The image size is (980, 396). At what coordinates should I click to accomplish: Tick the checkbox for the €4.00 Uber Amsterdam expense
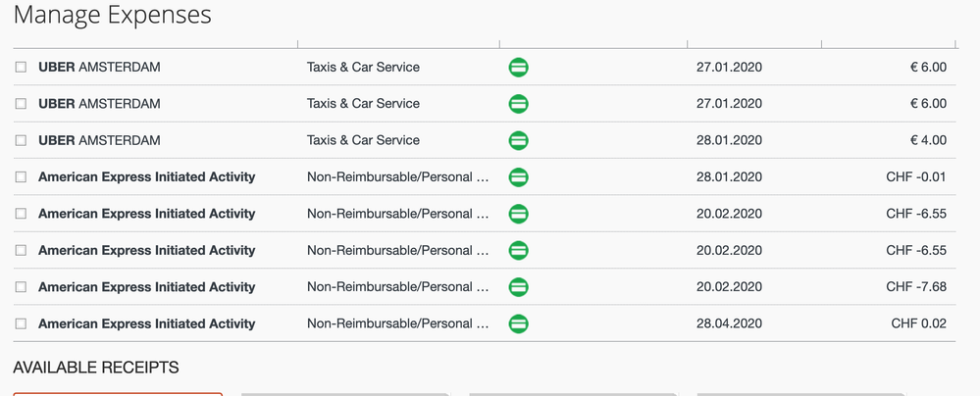(21, 140)
